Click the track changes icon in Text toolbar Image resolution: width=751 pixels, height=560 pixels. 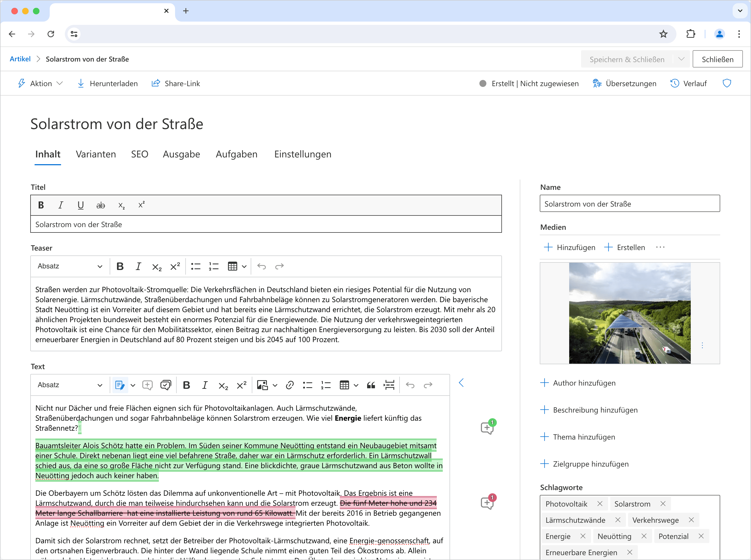coord(120,385)
